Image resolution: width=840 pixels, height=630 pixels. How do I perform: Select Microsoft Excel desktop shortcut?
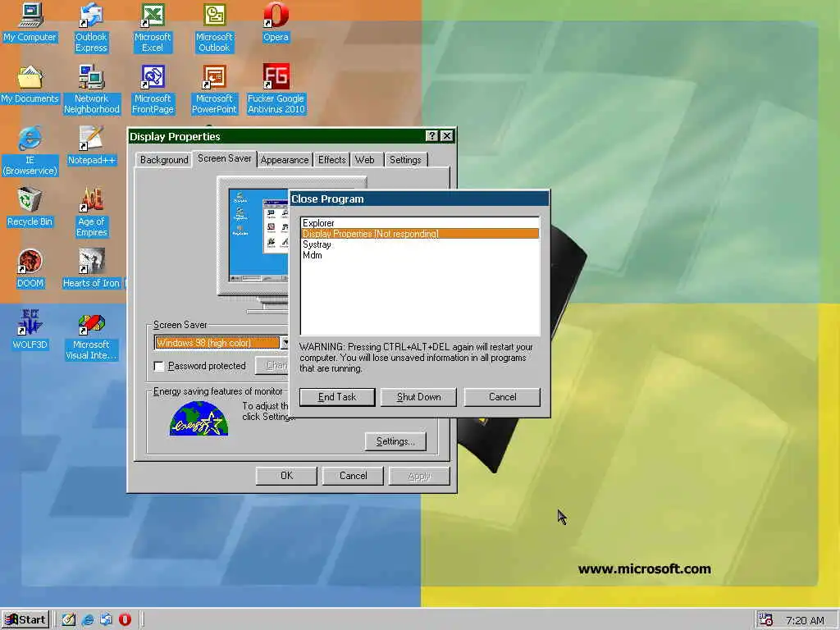click(153, 27)
